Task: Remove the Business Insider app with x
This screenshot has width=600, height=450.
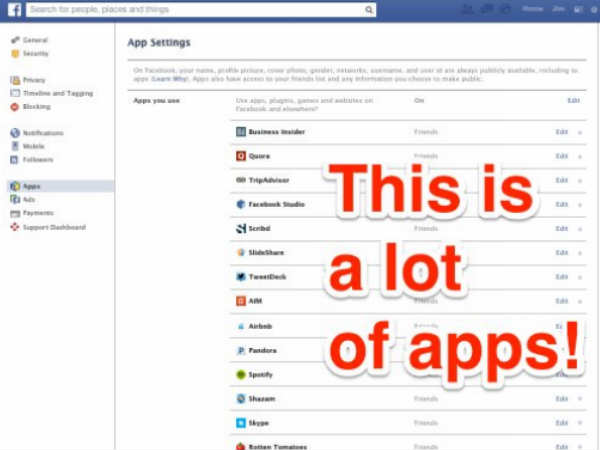Action: pos(580,132)
